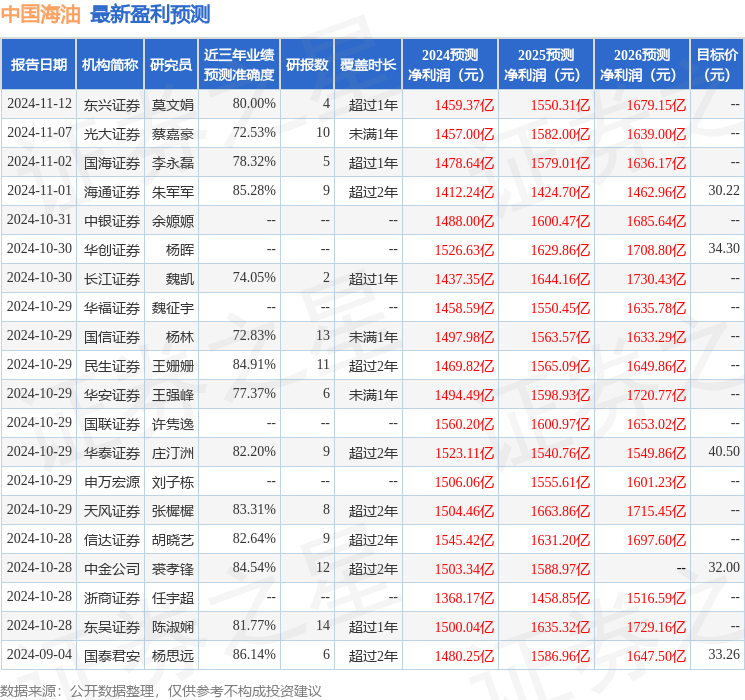745x700 pixels.
Task: Click analyst name 刘子栋
Action: click(x=172, y=482)
